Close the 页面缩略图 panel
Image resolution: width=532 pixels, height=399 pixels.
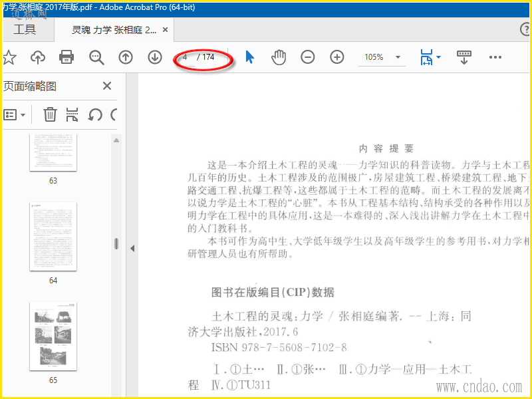tap(107, 86)
